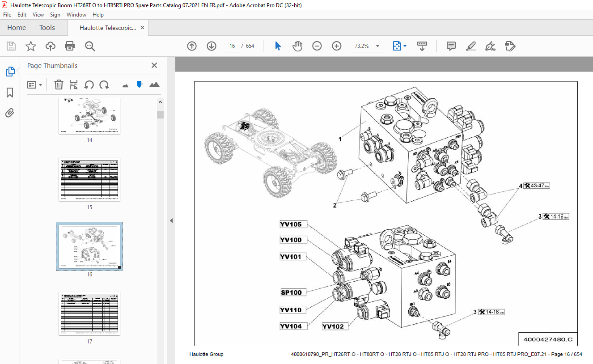Click the page number input field
The width and height of the screenshot is (593, 364).
point(232,46)
